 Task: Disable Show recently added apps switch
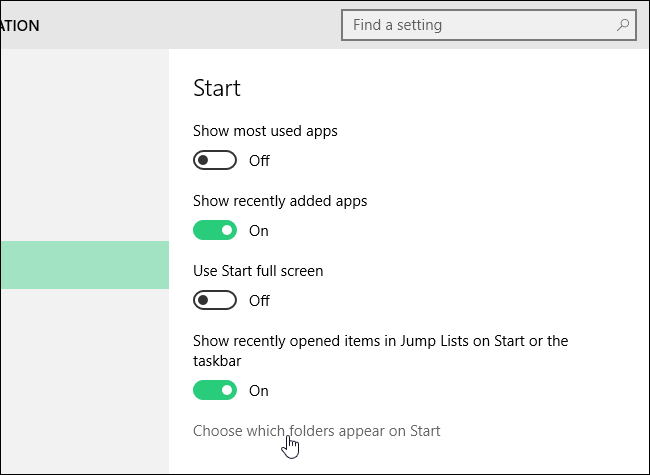215,230
